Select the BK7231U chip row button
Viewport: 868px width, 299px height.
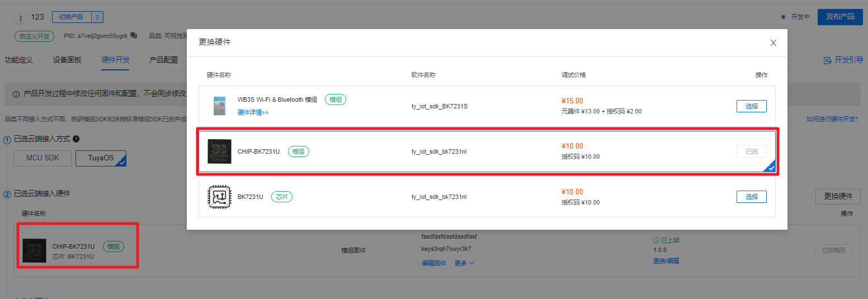[751, 197]
